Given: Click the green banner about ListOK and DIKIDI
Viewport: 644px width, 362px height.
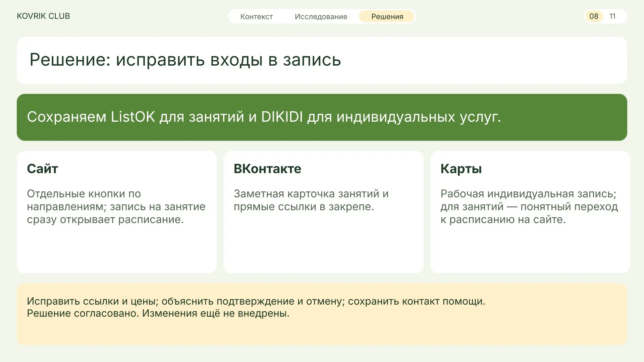Looking at the screenshot, I should tap(322, 117).
